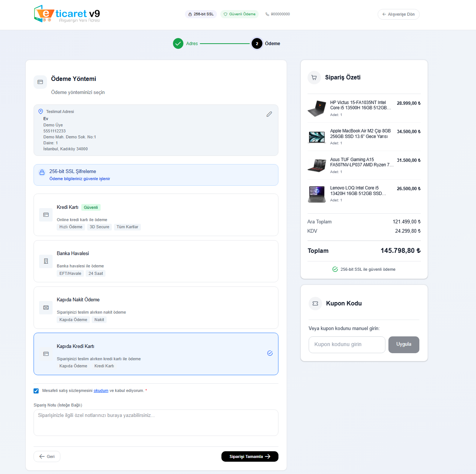Click the coupon ticket icon beside Kupon Kodu

pos(315,304)
